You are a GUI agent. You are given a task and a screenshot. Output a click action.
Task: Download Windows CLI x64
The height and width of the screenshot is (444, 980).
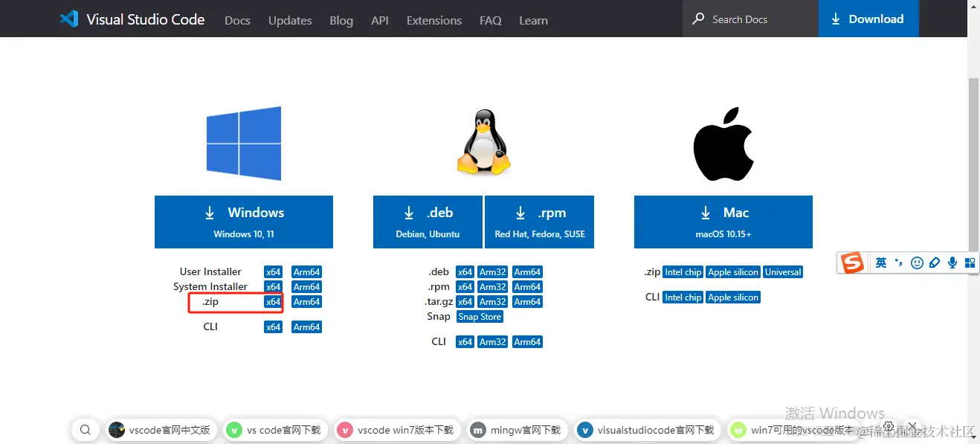pos(274,327)
